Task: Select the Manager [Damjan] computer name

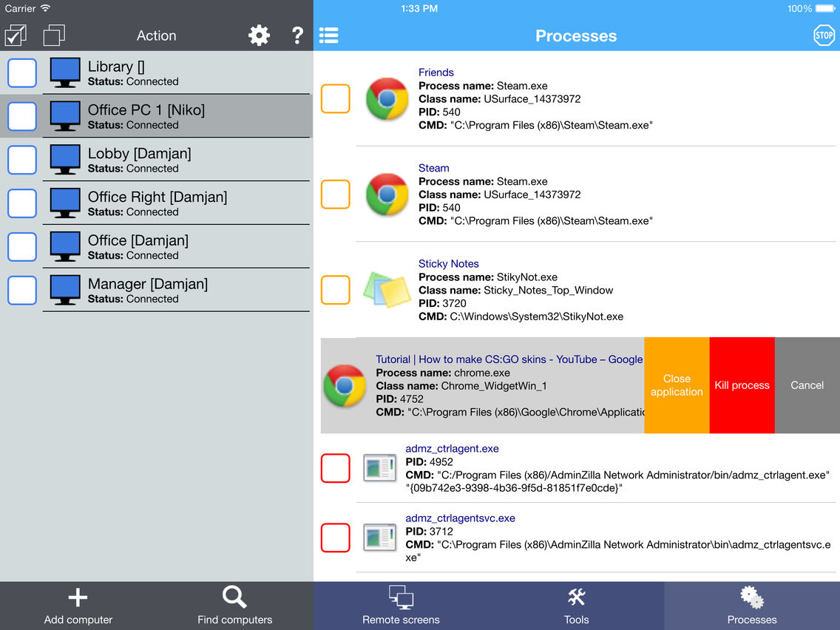Action: pos(148,283)
